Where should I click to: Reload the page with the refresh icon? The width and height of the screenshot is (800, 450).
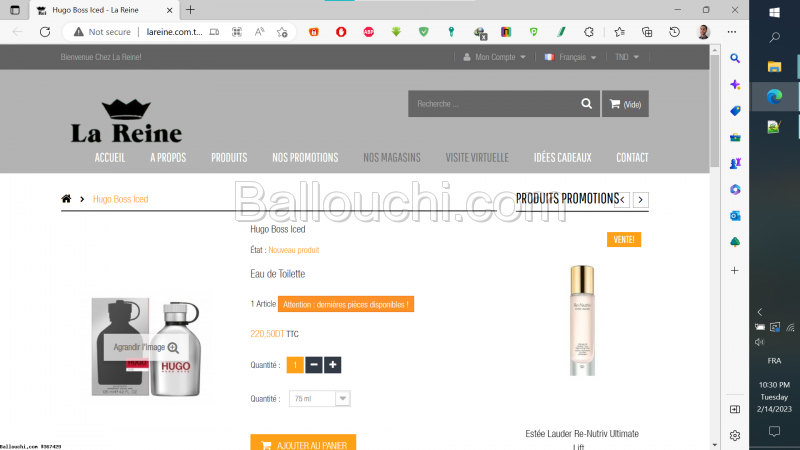tap(45, 32)
